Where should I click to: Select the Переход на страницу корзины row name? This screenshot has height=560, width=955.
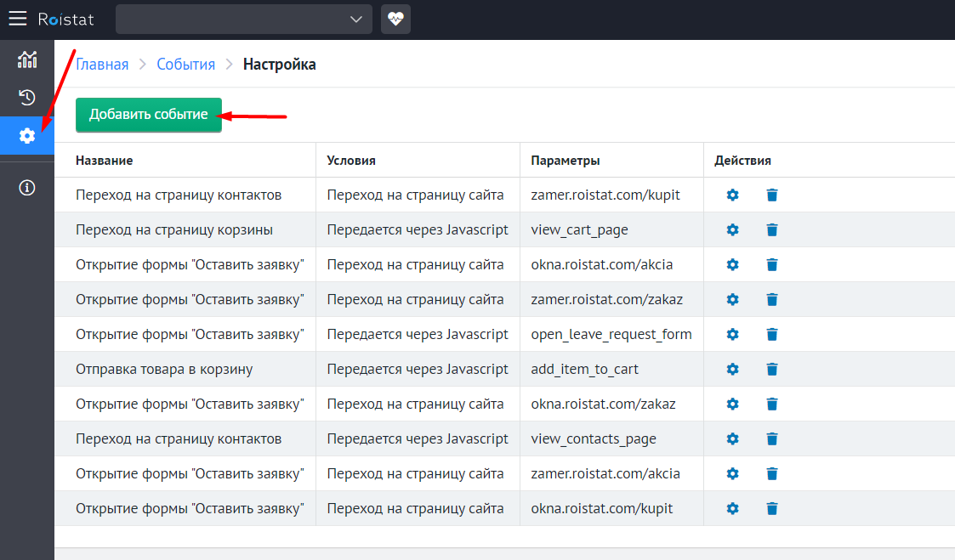[x=174, y=230]
